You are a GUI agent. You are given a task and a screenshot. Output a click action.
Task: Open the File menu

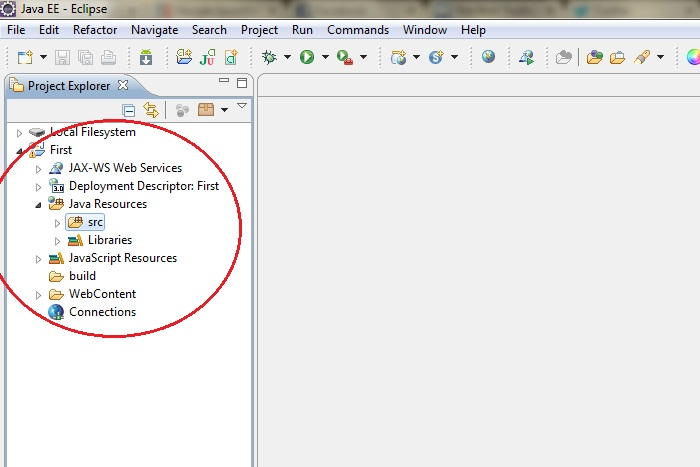click(16, 30)
